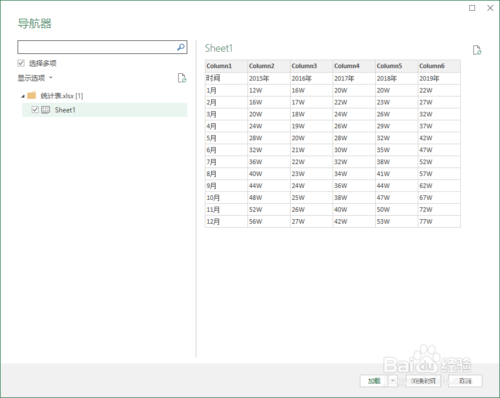Select the 统计表.xlsx [1] workbook entry
This screenshot has width=500, height=398.
[62, 96]
